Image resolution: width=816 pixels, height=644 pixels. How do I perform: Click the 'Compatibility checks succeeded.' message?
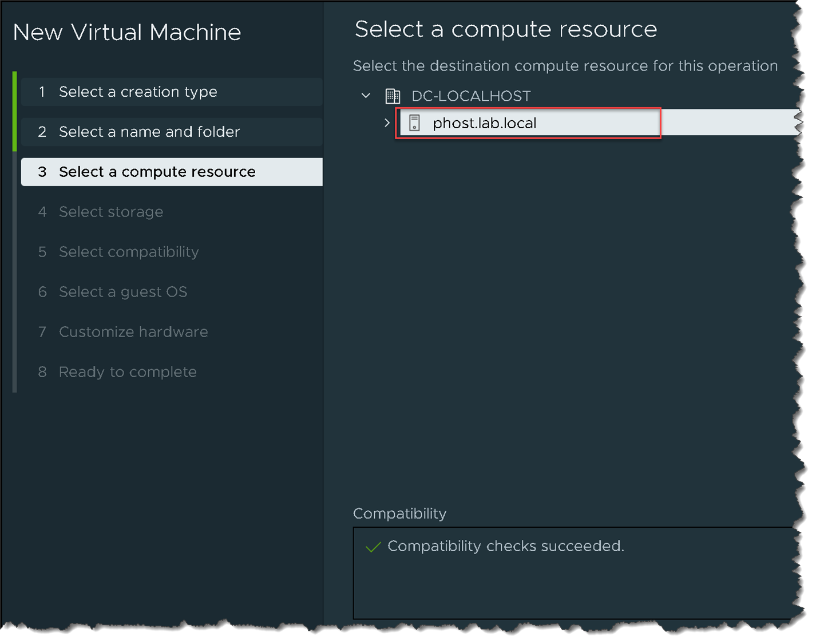click(505, 546)
